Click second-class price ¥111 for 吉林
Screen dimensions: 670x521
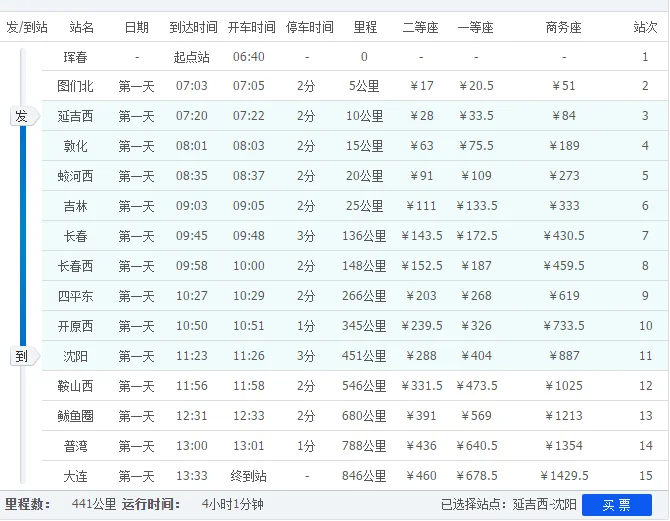point(421,206)
